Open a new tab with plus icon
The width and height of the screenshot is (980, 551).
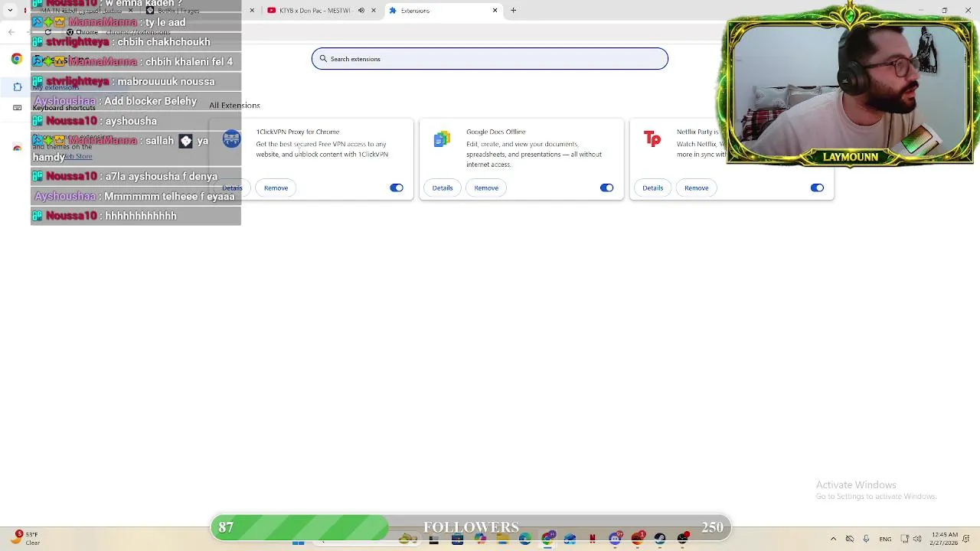coord(514,11)
